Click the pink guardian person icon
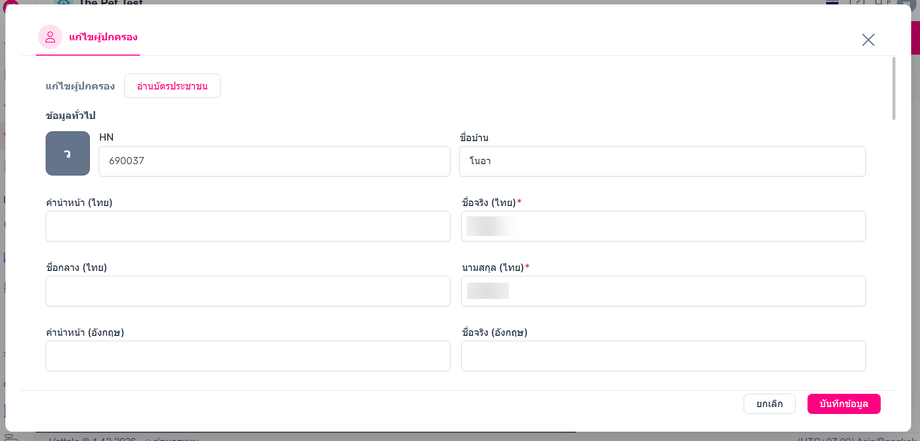This screenshot has width=920, height=441. [50, 37]
